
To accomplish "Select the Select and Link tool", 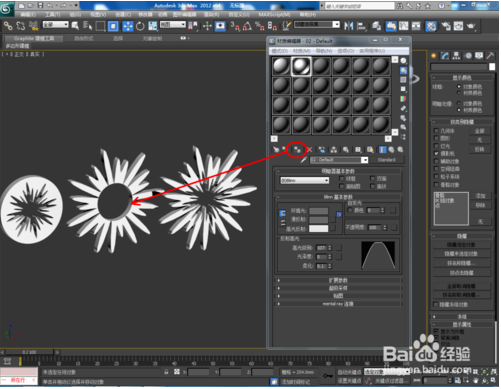I will [x=8, y=26].
